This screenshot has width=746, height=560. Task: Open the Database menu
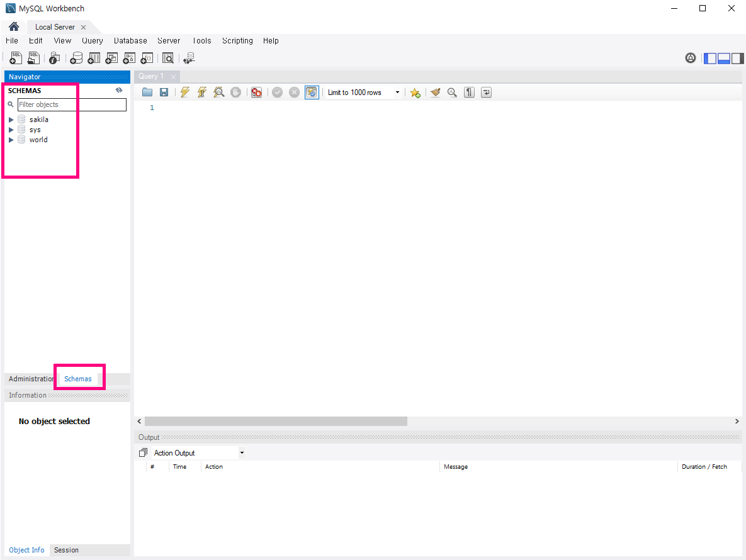coord(130,41)
